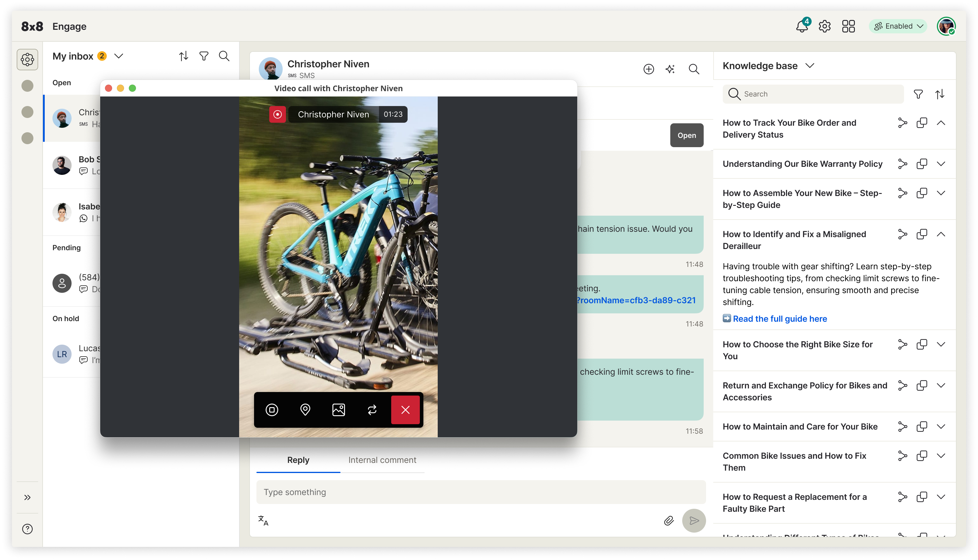
Task: Click the translate icon below reply box
Action: click(263, 520)
